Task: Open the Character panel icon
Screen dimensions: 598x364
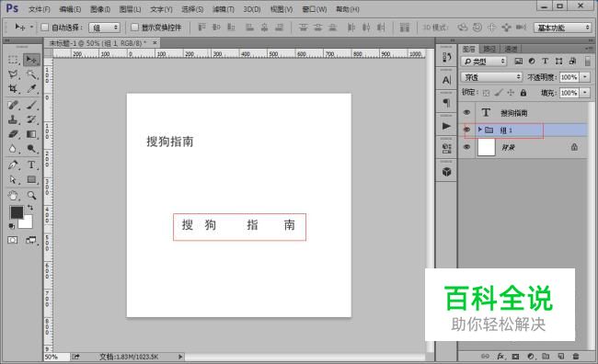Action: [x=446, y=80]
